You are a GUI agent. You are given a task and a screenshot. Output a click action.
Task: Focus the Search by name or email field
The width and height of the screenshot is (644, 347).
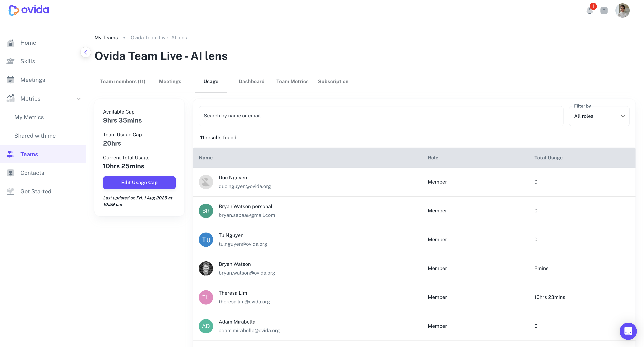coord(381,116)
